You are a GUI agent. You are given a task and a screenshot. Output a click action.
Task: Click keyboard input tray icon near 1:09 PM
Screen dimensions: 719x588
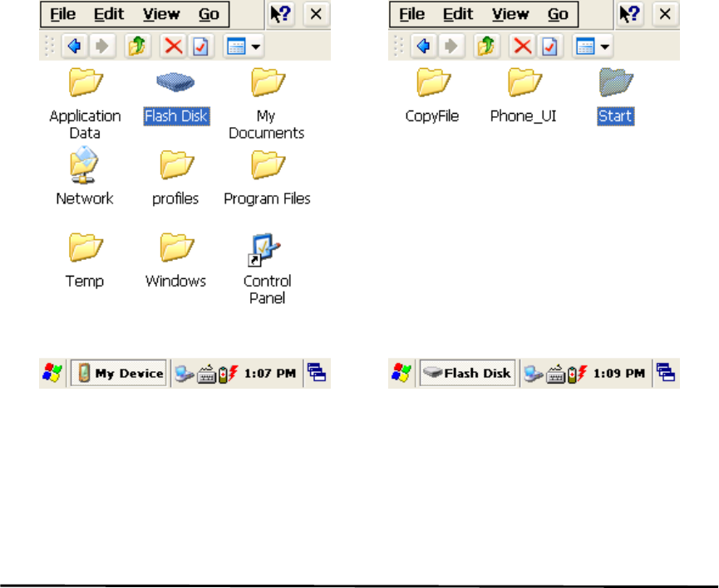555,374
